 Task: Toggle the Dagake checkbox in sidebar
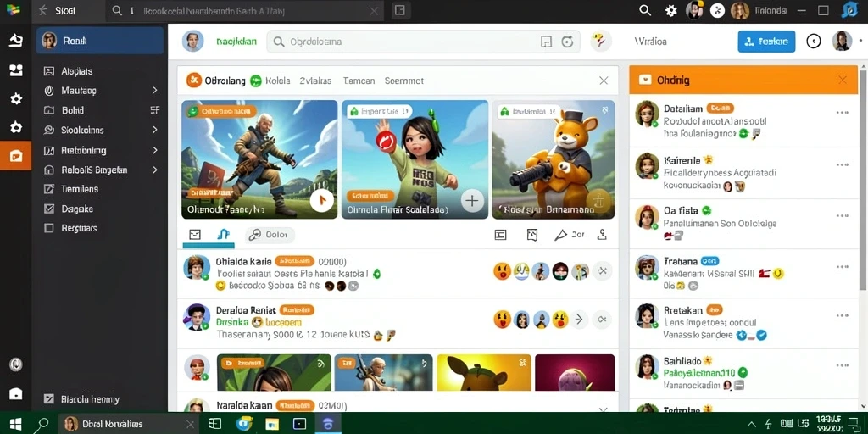tap(49, 209)
